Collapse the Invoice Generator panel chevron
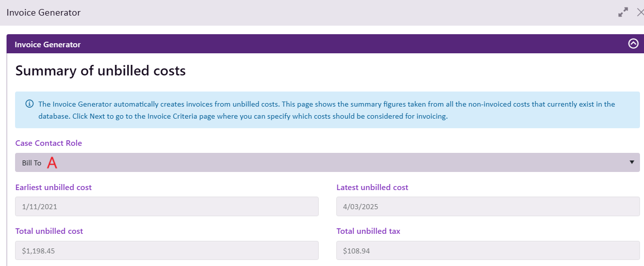The image size is (644, 266). pos(633,44)
